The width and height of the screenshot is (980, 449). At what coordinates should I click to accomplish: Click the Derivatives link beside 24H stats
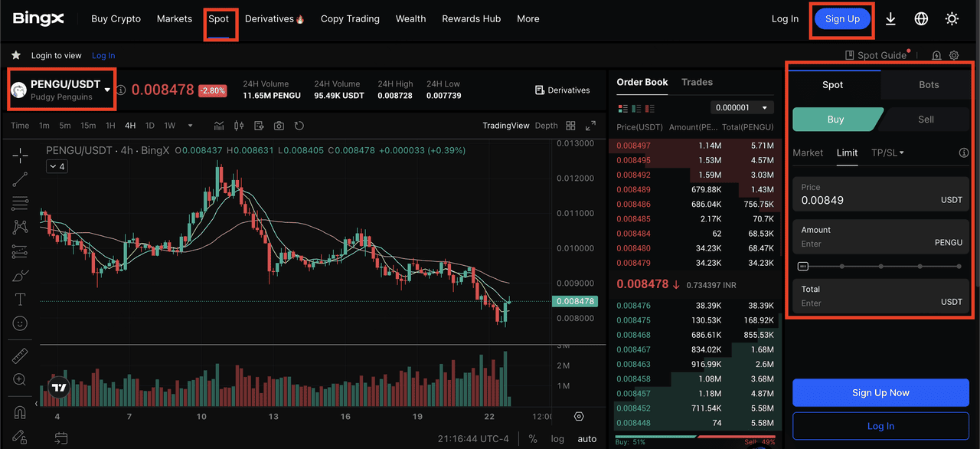click(x=563, y=90)
